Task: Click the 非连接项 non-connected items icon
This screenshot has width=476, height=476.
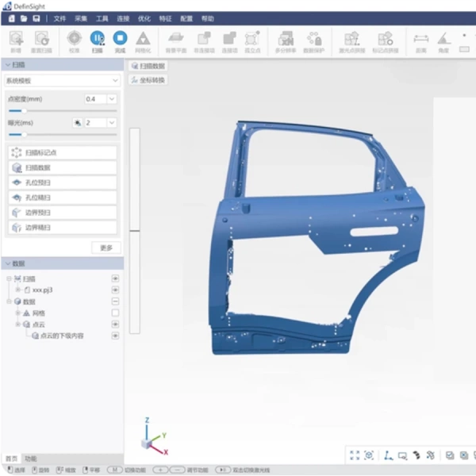Action: [x=205, y=38]
